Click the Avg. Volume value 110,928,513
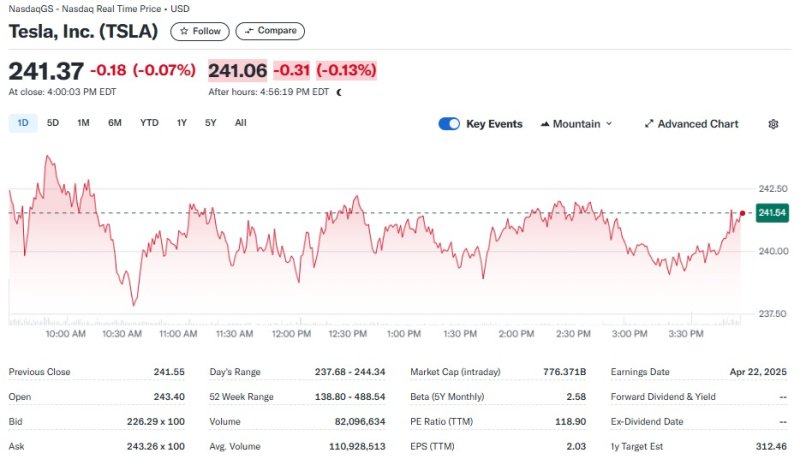The height and width of the screenshot is (459, 800). click(357, 446)
